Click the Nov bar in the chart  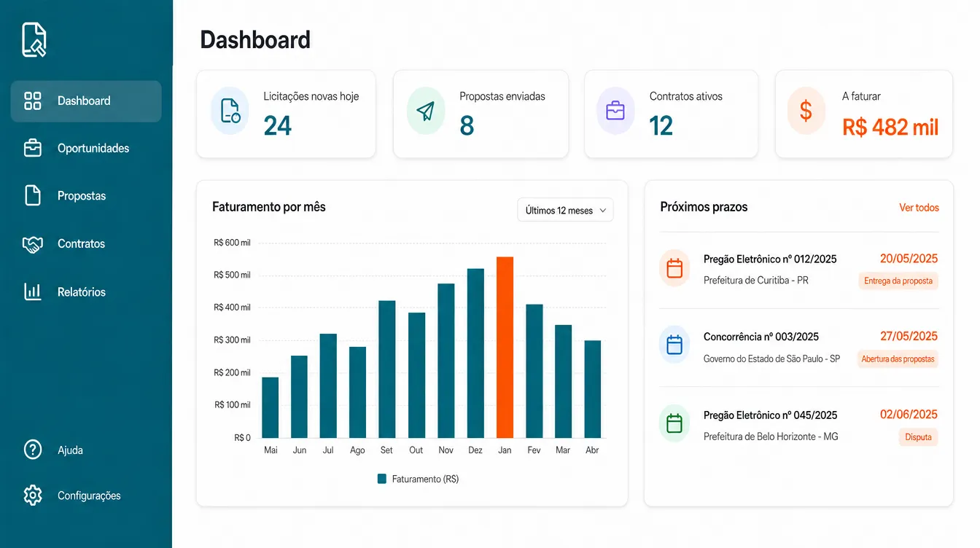(x=446, y=361)
